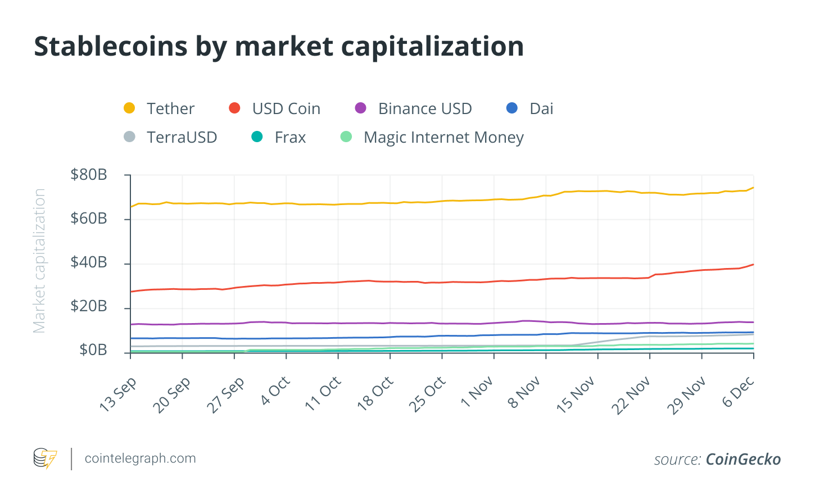Click the Cointelegraph coin logo icon
Image resolution: width=815 pixels, height=504 pixels.
[x=45, y=458]
